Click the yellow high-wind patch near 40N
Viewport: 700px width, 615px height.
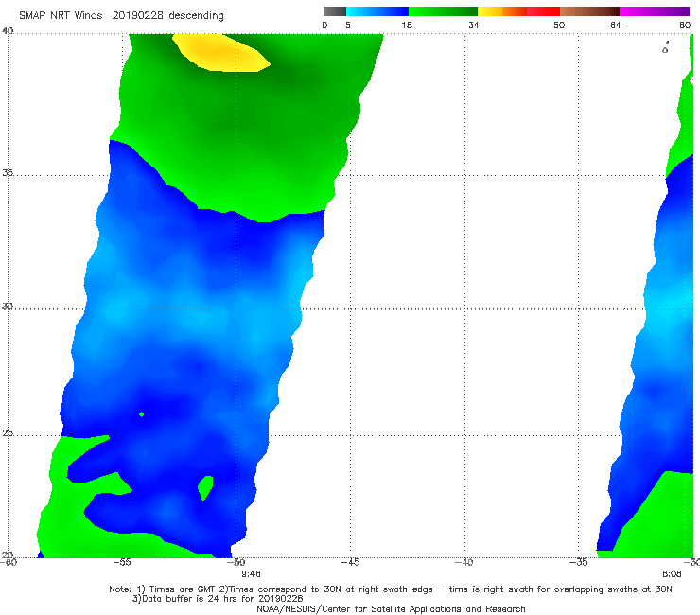click(221, 53)
